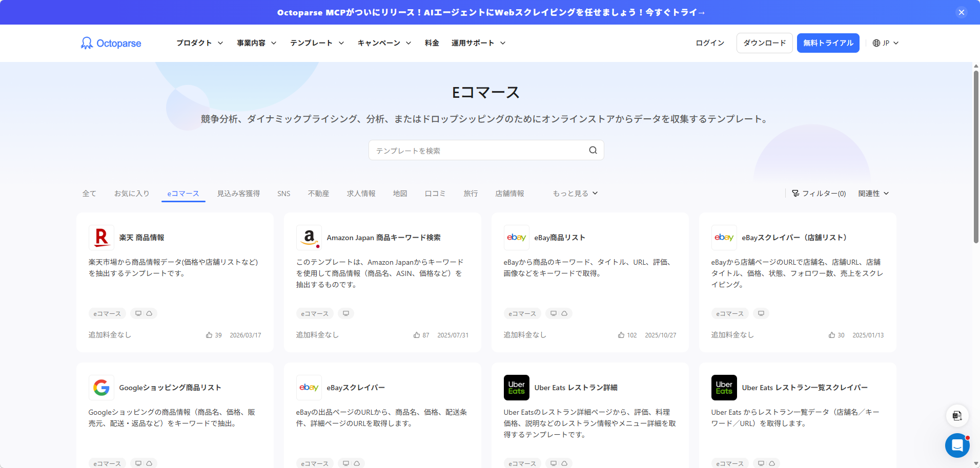Open the 料金 pricing page
This screenshot has width=980, height=468.
pyautogui.click(x=432, y=43)
